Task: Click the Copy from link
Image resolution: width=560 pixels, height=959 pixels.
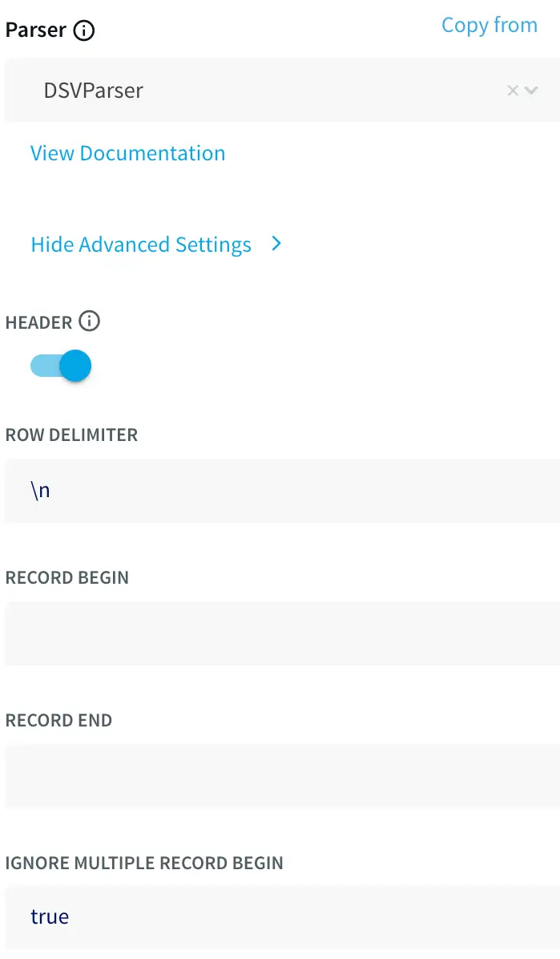Action: click(x=489, y=25)
